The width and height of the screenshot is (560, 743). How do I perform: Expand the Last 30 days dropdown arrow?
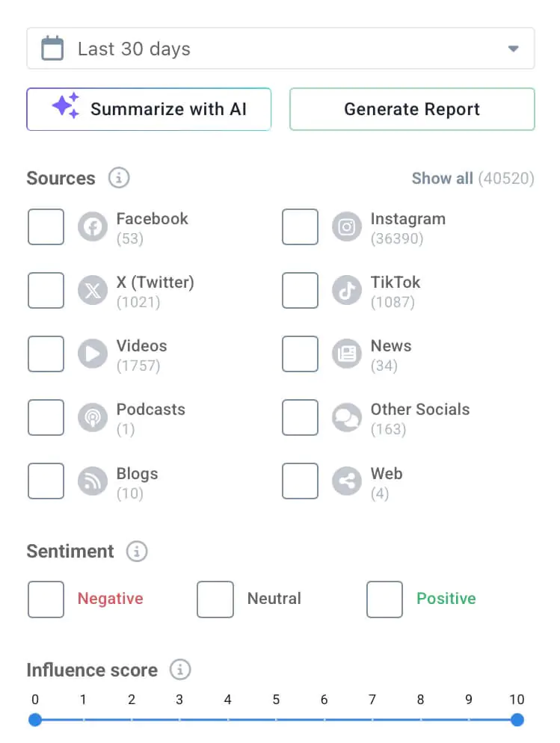513,49
